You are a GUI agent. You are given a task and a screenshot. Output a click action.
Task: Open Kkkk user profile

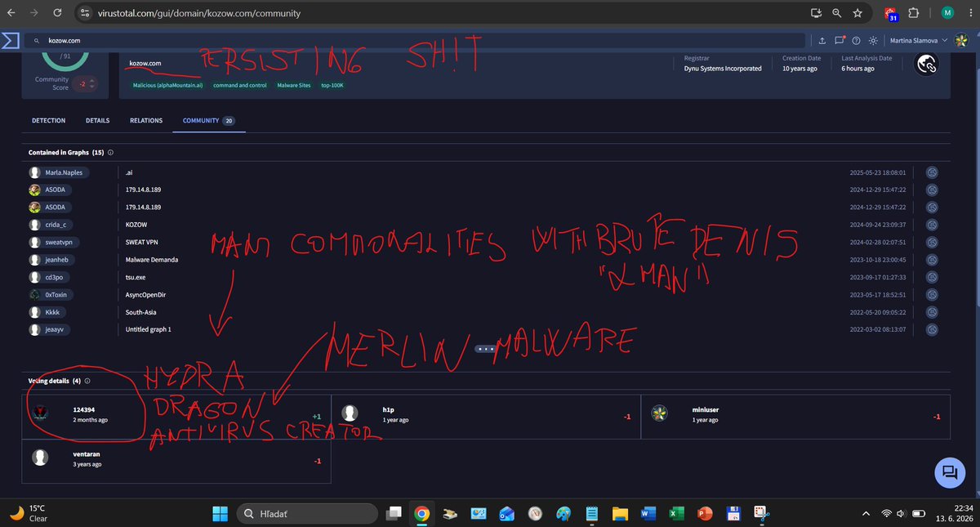click(x=46, y=312)
